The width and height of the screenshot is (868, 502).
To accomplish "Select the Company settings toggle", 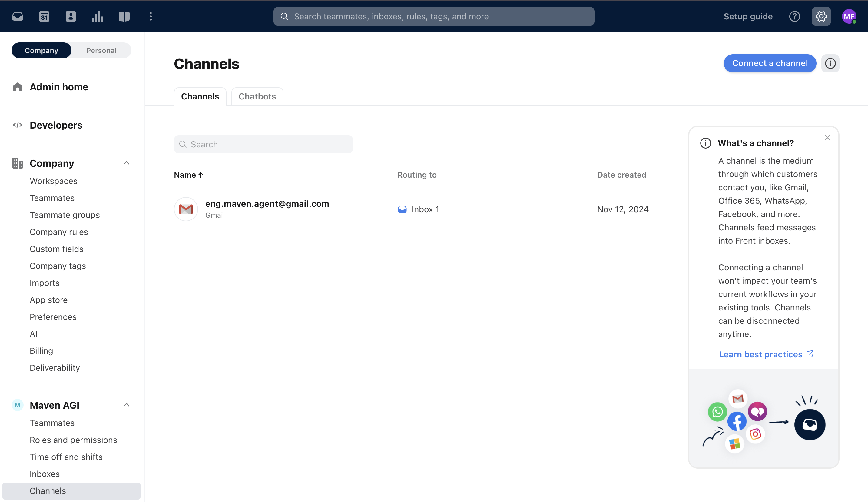I will tap(41, 50).
